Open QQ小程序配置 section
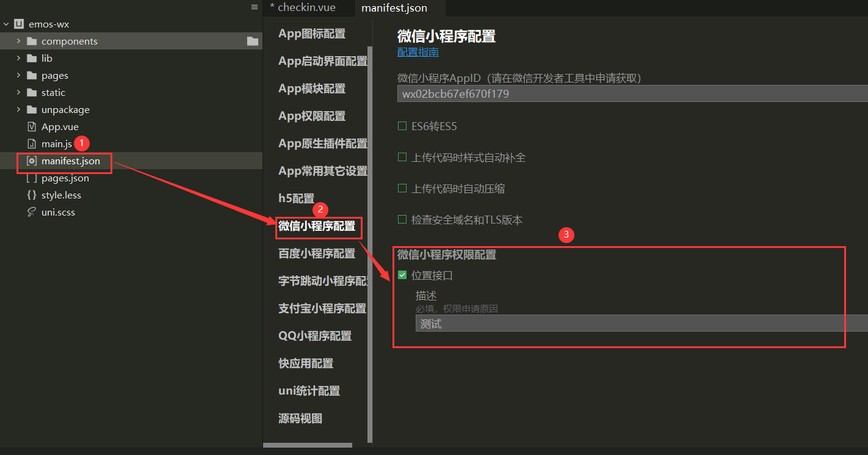 point(315,336)
